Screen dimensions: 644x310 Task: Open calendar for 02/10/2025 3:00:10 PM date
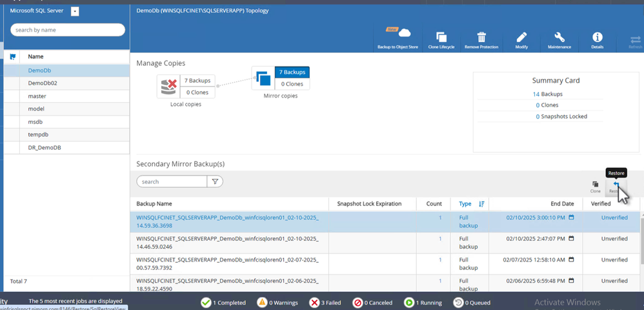coord(571,218)
